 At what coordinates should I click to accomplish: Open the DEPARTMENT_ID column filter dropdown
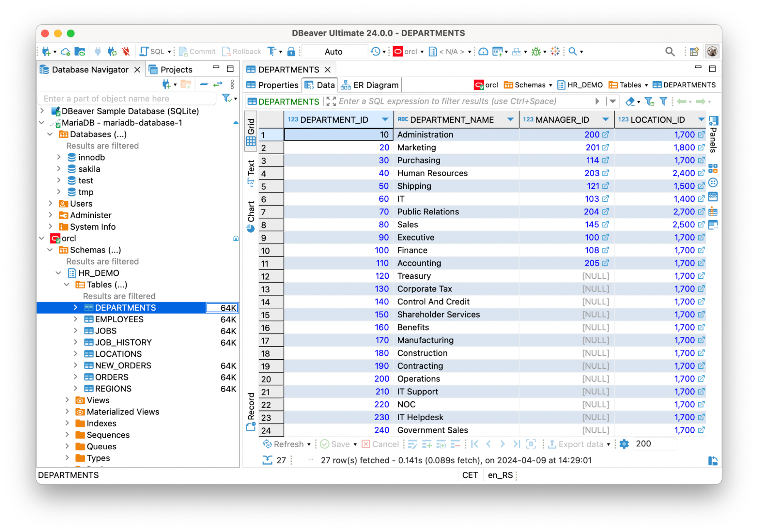385,119
